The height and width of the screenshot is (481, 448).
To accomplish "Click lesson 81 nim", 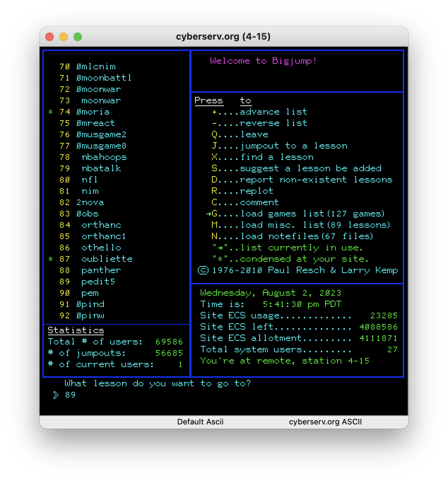I will tap(79, 191).
